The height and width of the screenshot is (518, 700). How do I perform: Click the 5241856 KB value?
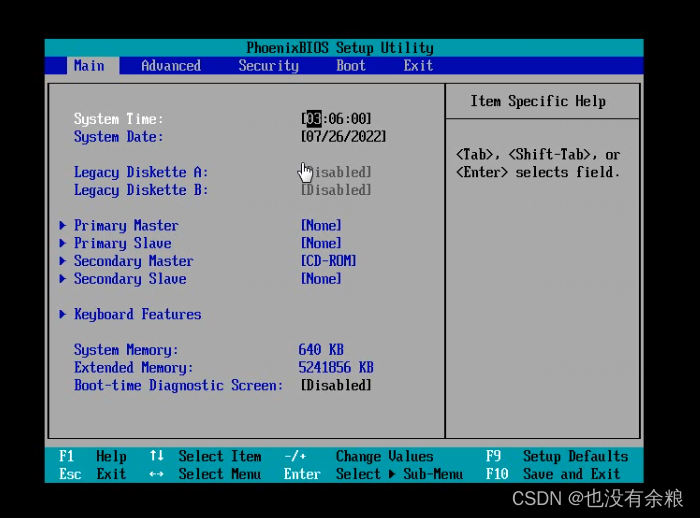coord(336,368)
